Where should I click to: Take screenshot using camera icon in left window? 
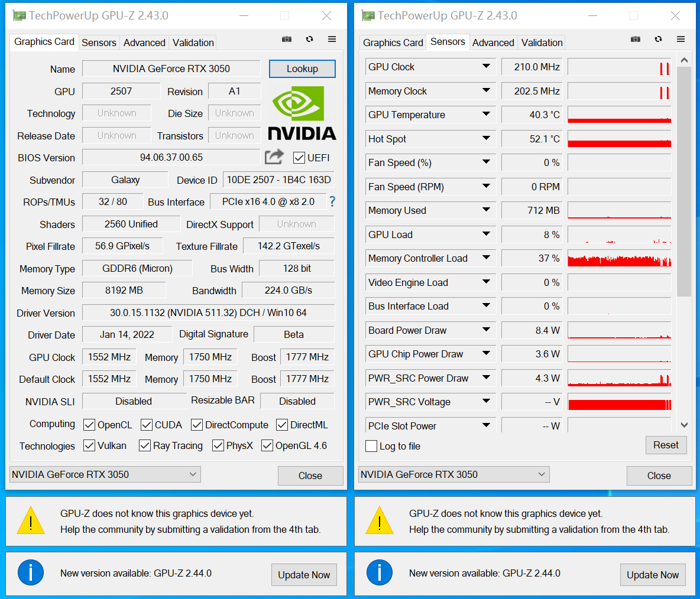[x=287, y=39]
